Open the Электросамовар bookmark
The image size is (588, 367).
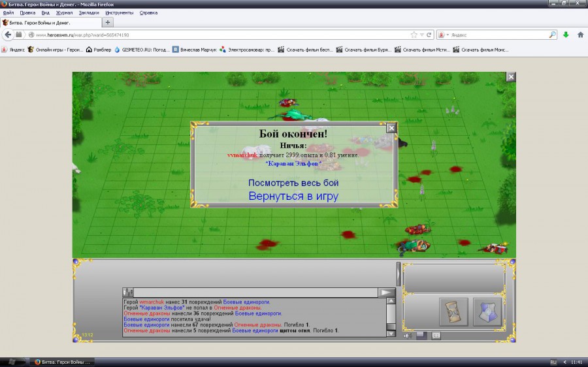248,50
